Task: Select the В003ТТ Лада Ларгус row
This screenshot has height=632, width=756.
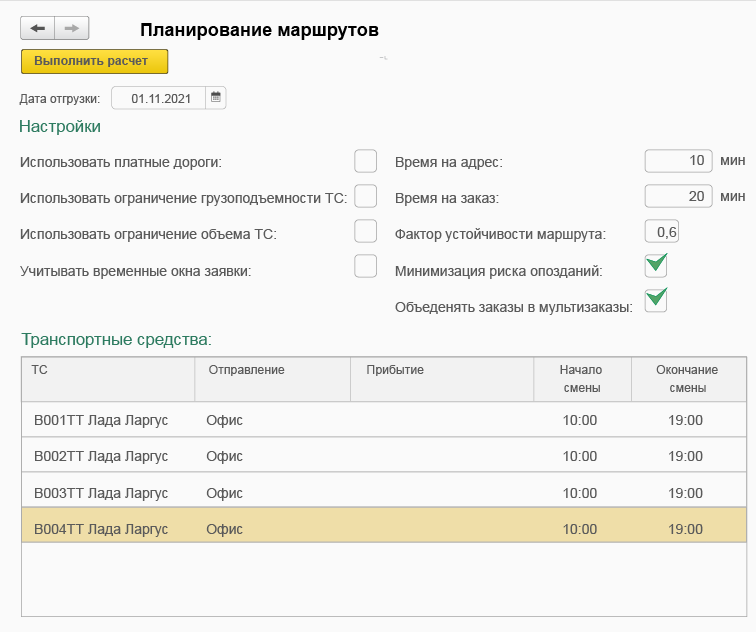Action: (101, 493)
